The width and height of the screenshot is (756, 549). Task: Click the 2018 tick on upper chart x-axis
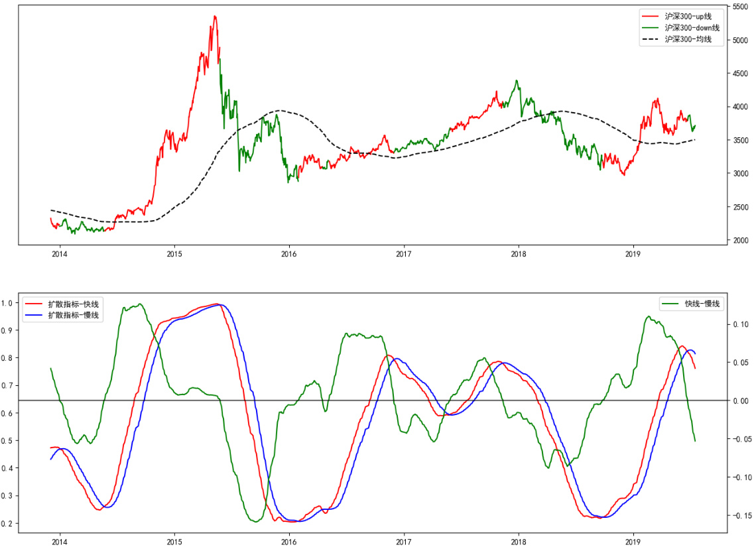tap(519, 254)
